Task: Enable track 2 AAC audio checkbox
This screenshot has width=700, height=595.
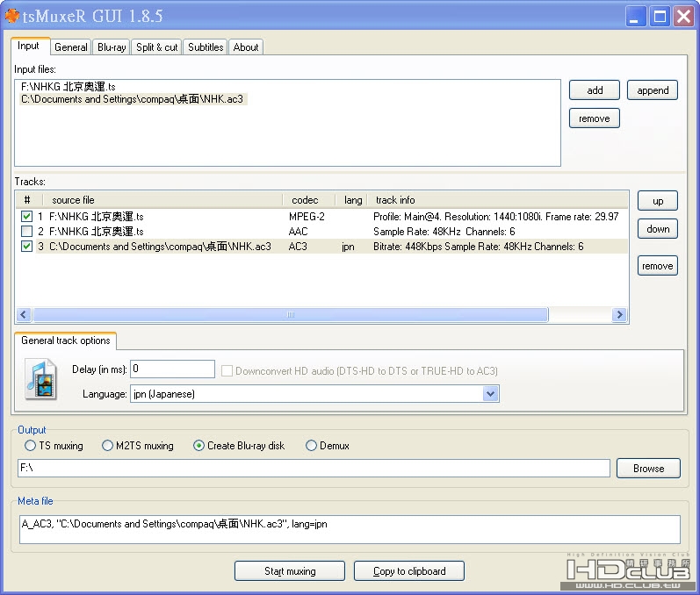Action: (26, 231)
